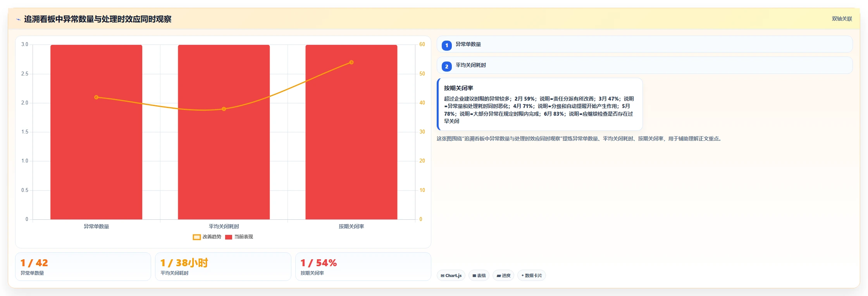
Task: Click the header icon beside the title
Action: 18,19
